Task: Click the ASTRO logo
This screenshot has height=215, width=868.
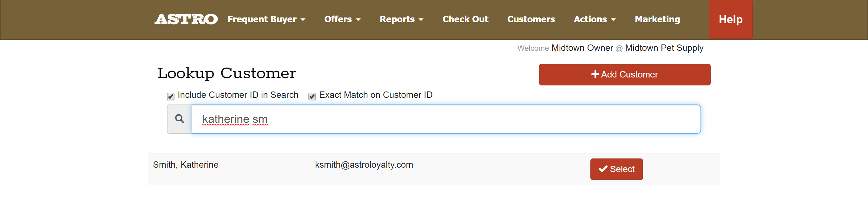Action: (186, 19)
